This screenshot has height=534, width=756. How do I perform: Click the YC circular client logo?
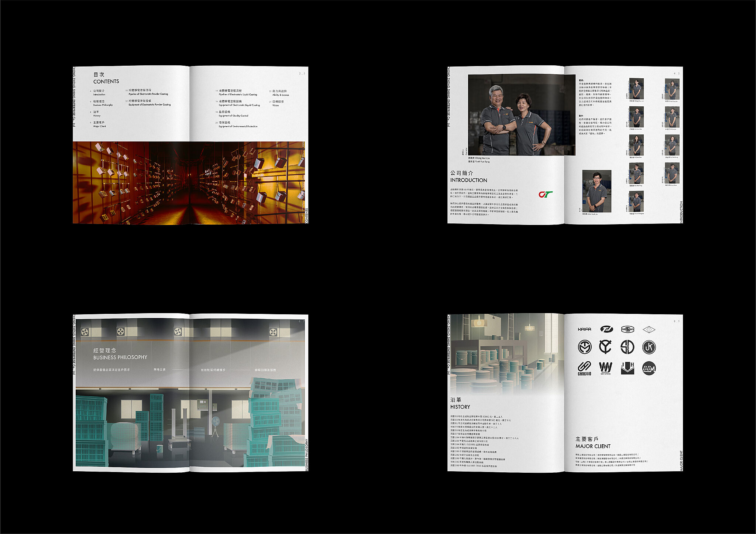(x=605, y=347)
